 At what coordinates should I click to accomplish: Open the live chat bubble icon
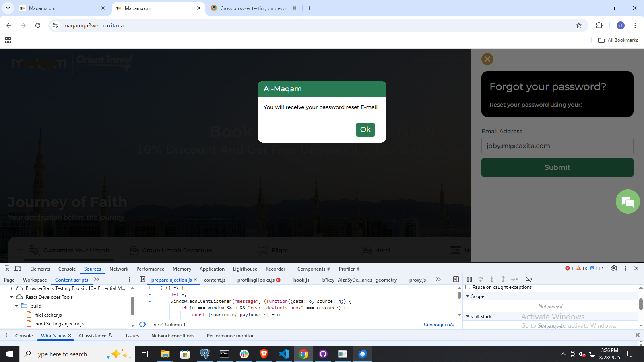627,202
